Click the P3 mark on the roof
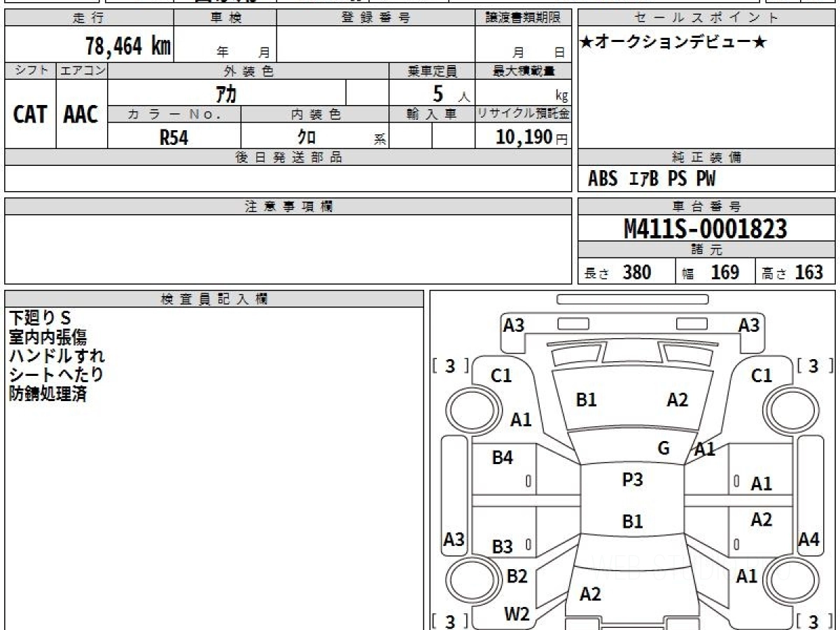The image size is (840, 630). (x=632, y=480)
